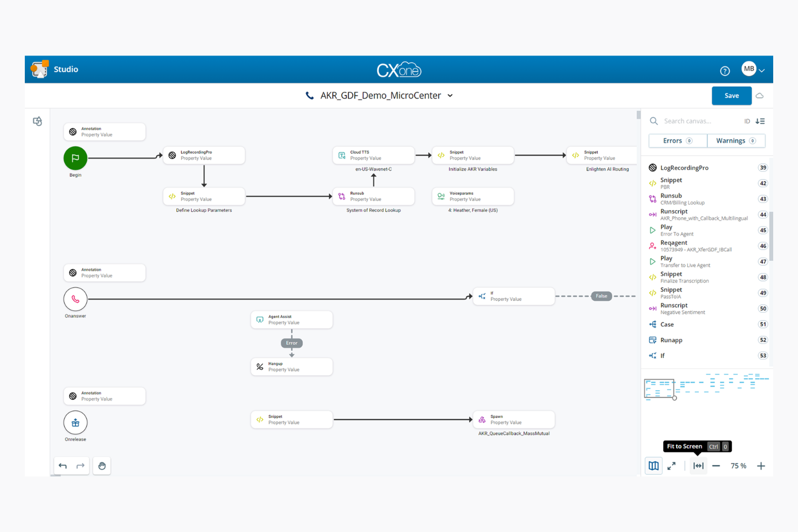Select Runsub CRM/Billing Lookup in the list
The height and width of the screenshot is (532, 798).
coord(707,199)
